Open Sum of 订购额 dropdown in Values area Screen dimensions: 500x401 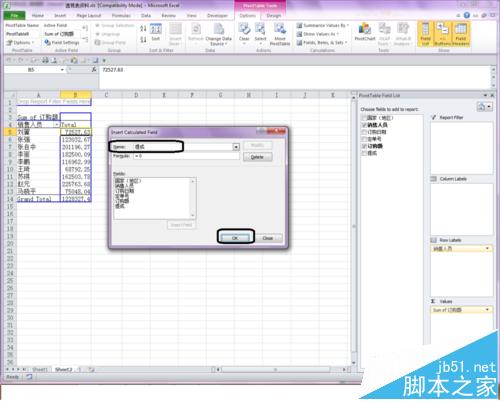click(487, 310)
